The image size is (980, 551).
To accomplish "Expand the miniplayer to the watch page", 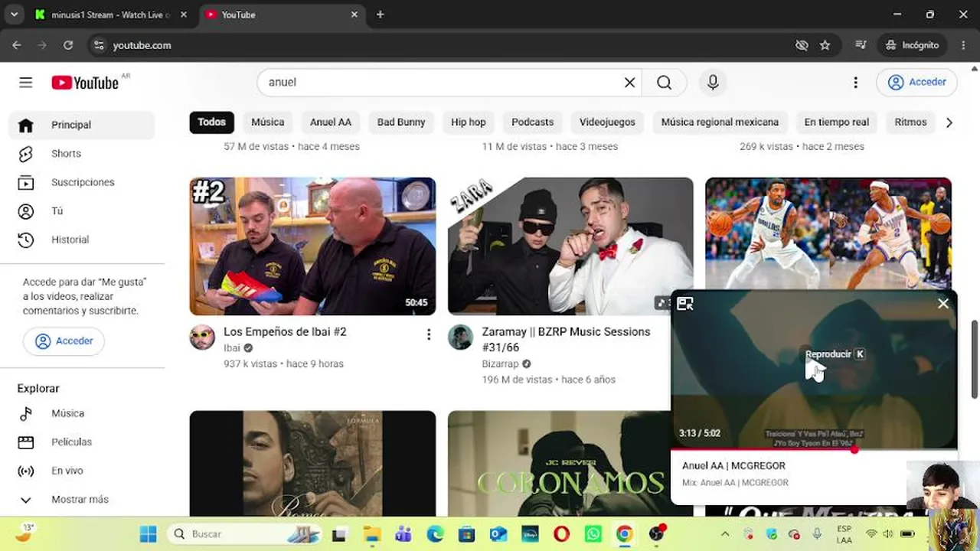I will pyautogui.click(x=685, y=304).
